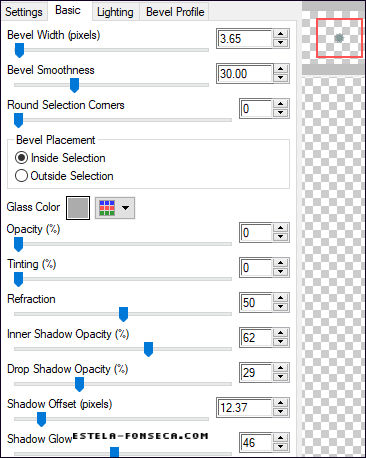Switch to the Lighting tab
Screen dimensions: 366x458
tap(115, 12)
